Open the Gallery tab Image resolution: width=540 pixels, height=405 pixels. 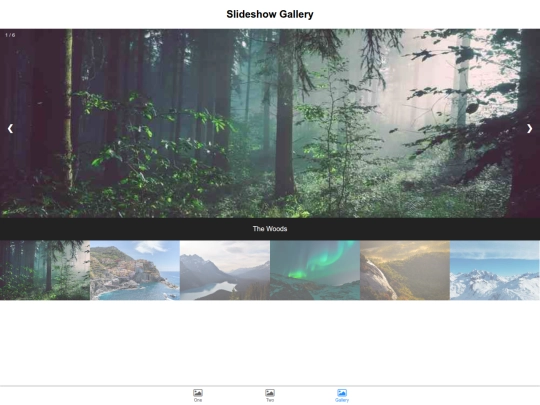point(342,395)
